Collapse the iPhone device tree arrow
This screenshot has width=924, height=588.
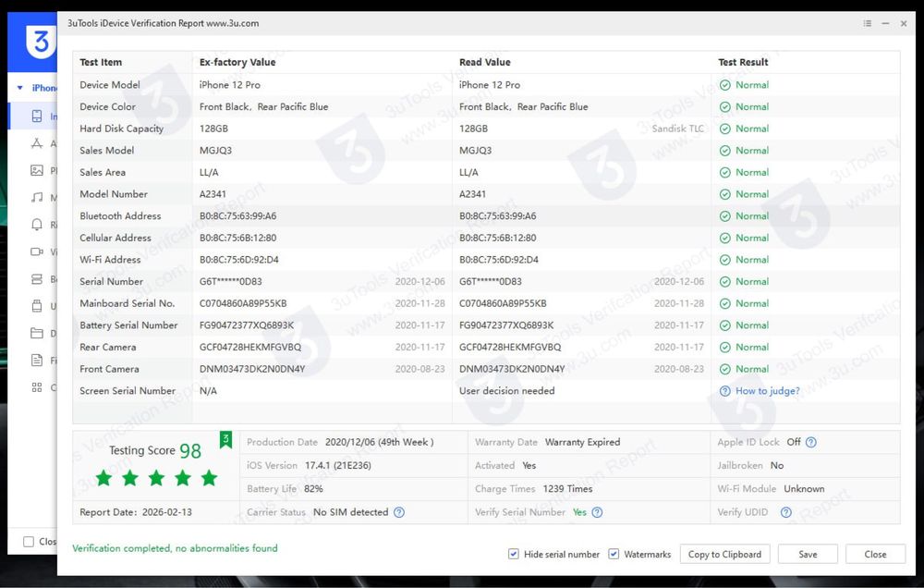tap(20, 88)
